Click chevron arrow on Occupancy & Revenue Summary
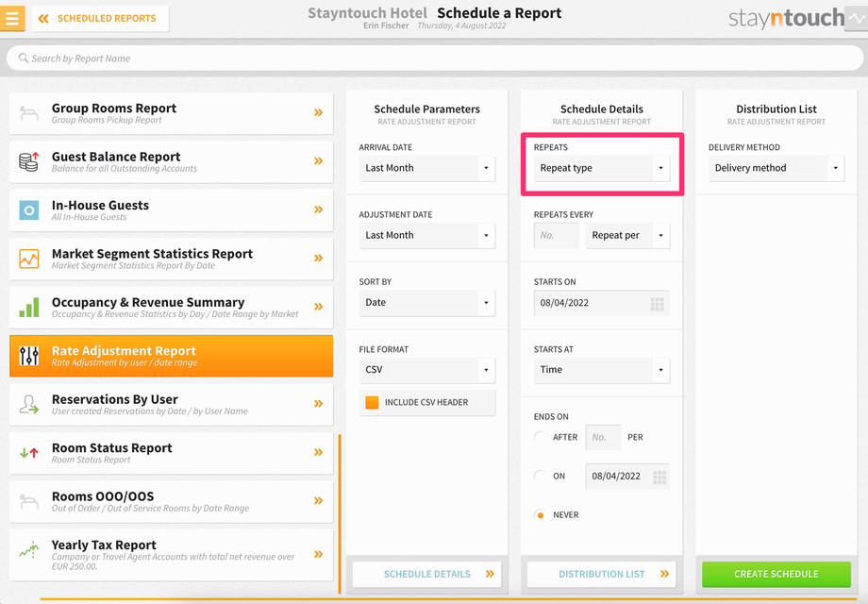 (318, 307)
